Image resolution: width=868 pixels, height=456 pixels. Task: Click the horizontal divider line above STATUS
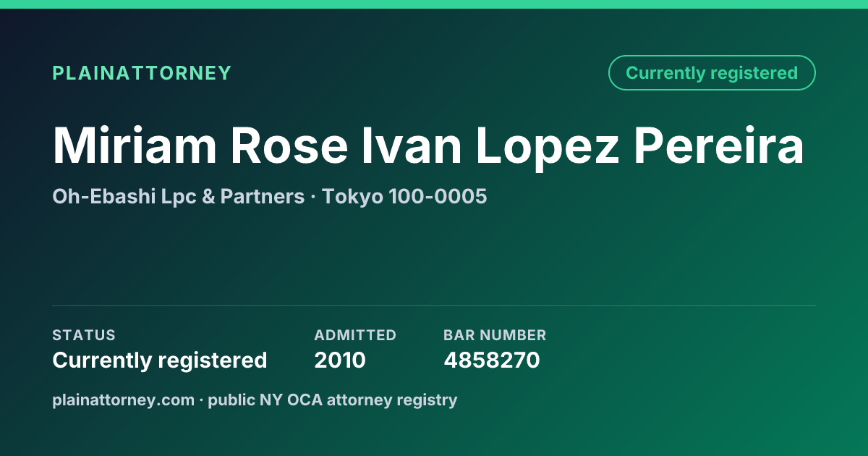(x=434, y=305)
